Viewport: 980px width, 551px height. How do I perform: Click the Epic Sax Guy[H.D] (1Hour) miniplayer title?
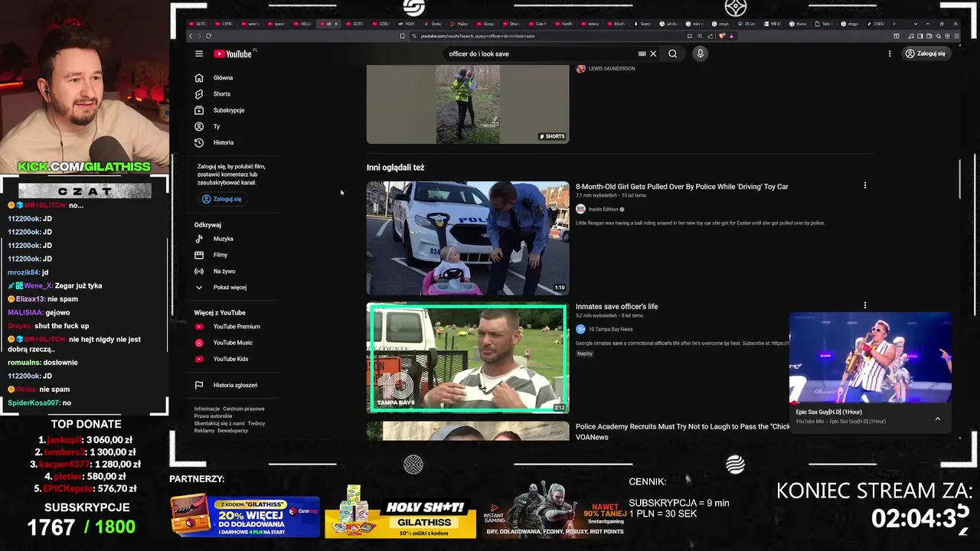pyautogui.click(x=828, y=412)
